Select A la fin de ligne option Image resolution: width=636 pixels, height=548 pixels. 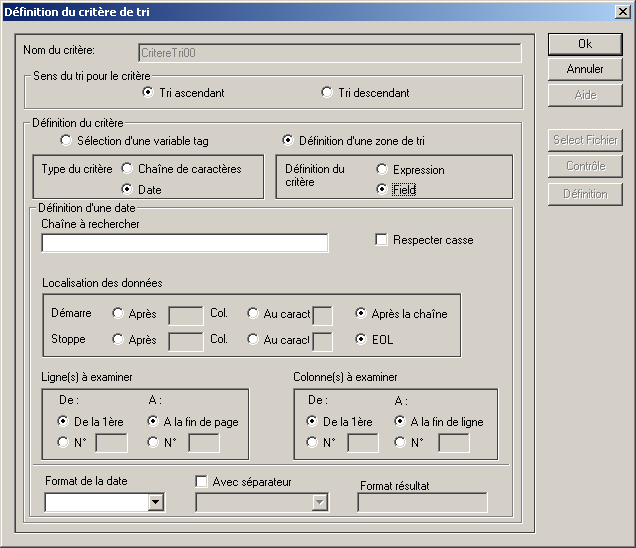click(x=400, y=422)
